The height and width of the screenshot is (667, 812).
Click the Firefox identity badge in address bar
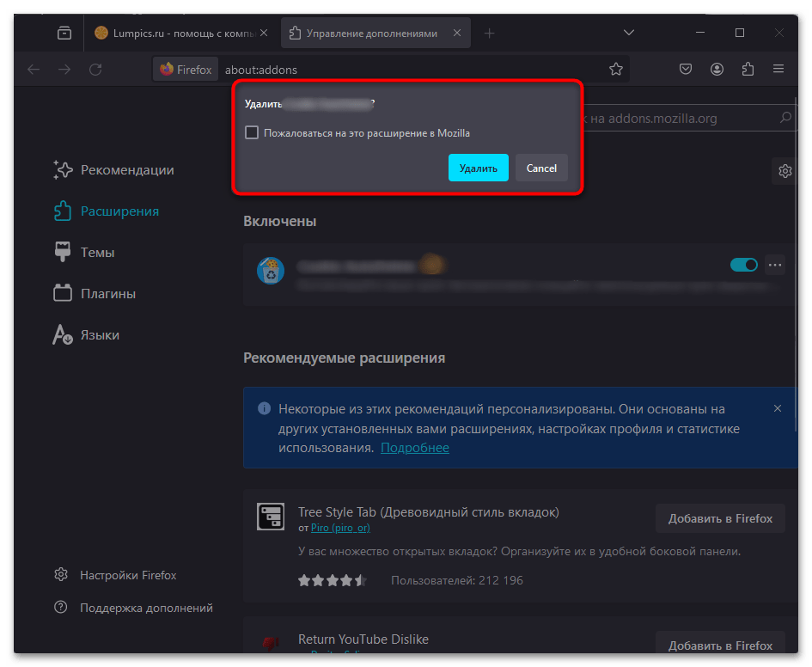coord(186,70)
